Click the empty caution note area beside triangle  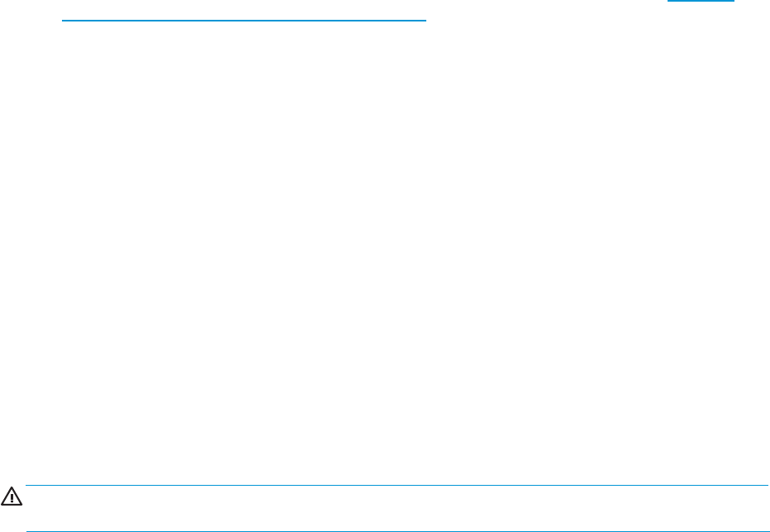coord(397,508)
